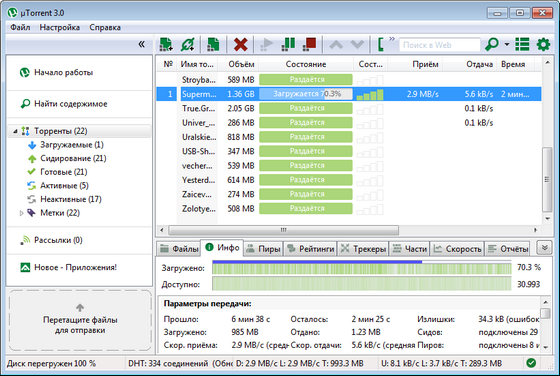The height and width of the screenshot is (376, 560).
Task: Open search provider dropdown arrow
Action: point(507,45)
